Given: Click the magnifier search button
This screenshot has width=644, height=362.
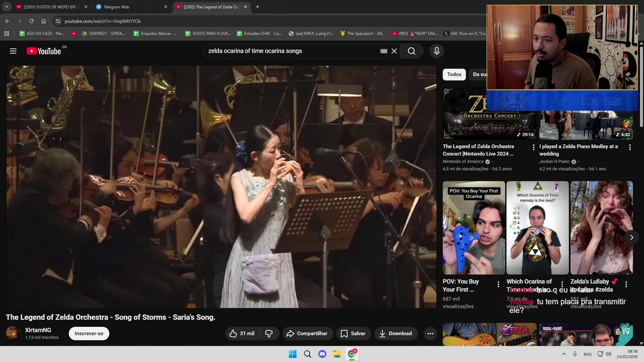Looking at the screenshot, I should tap(412, 51).
